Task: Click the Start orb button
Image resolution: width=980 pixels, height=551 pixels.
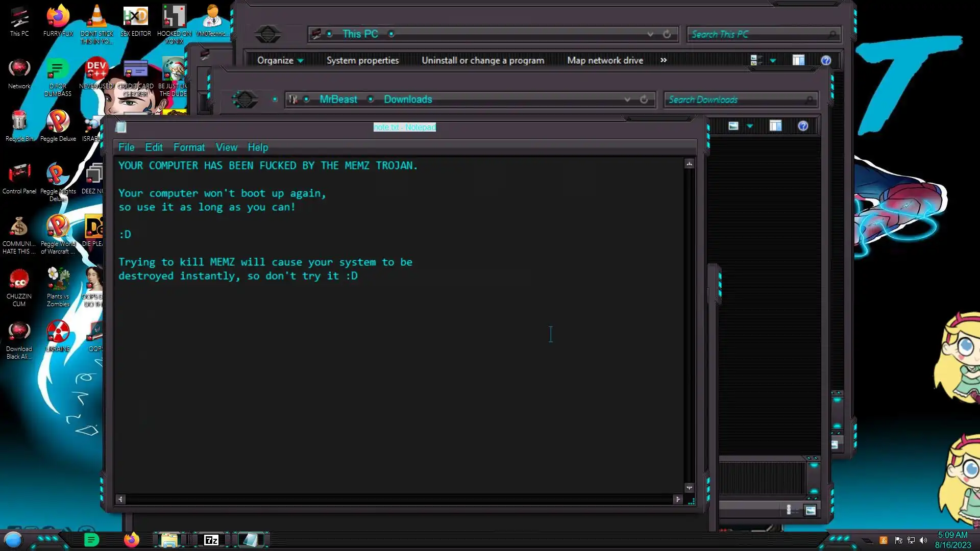Action: tap(13, 540)
